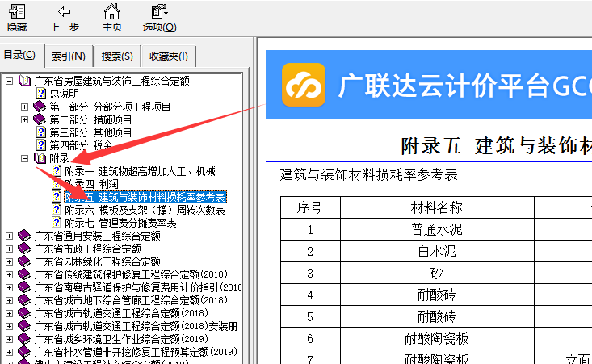This screenshot has width=592, height=364.
Task: Expand 广东省通用安装工程综合定额 node
Action: tap(10, 236)
